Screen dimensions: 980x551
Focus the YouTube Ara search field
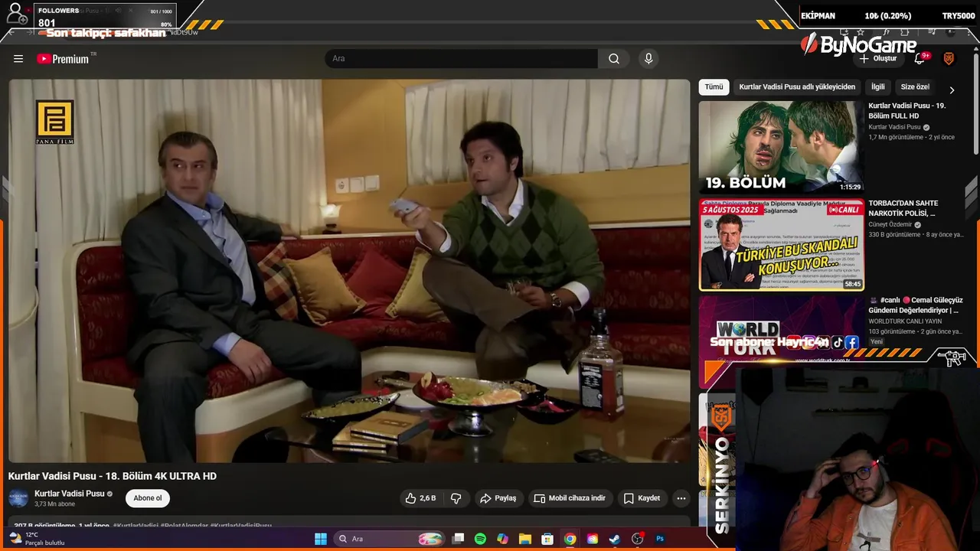tap(462, 59)
